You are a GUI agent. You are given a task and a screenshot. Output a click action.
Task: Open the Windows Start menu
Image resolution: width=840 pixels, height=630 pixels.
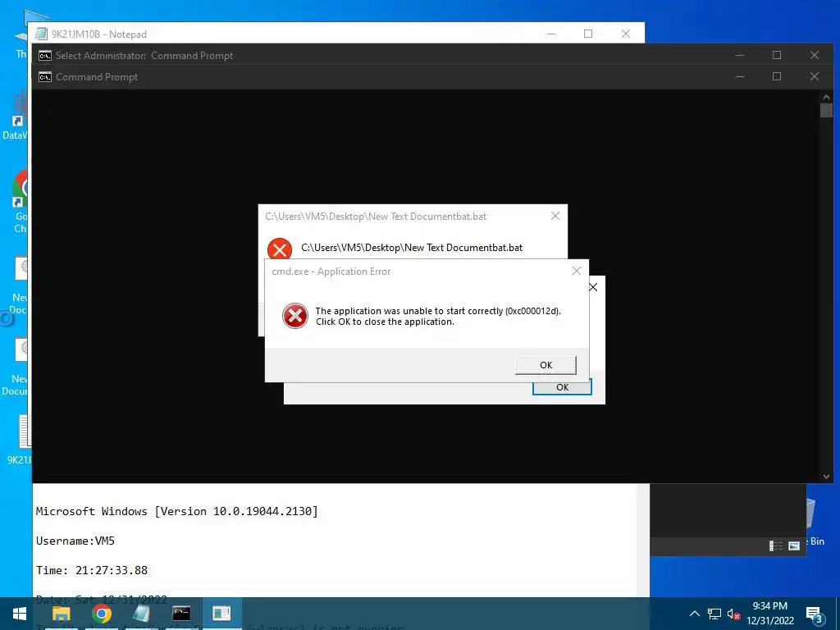[x=20, y=614]
